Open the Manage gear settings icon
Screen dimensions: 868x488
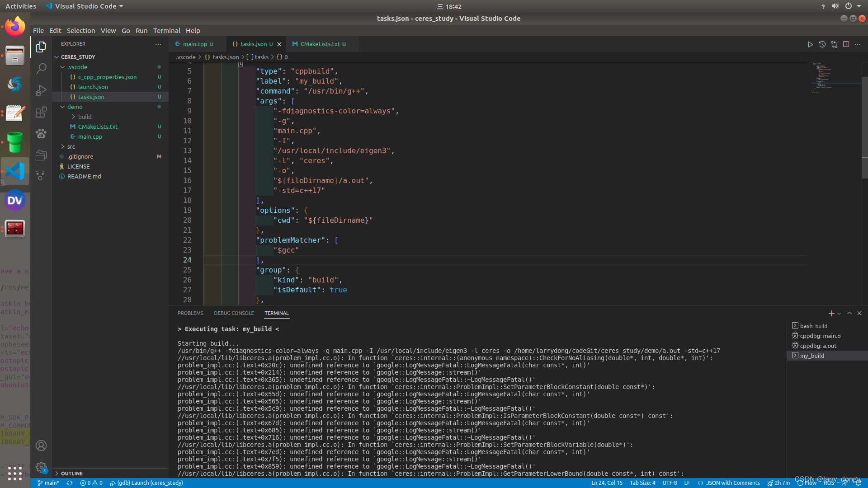pyautogui.click(x=41, y=467)
